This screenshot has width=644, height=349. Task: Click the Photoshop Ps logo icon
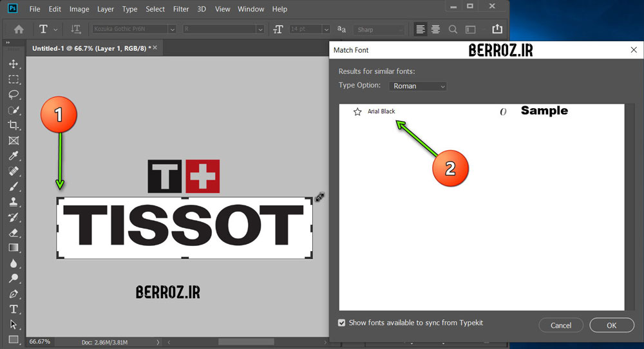click(x=13, y=8)
